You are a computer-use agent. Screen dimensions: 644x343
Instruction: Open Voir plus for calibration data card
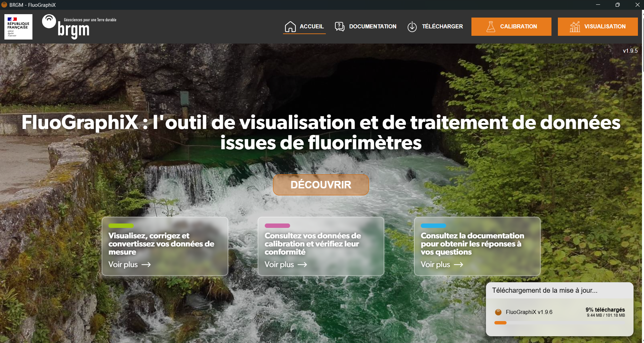279,264
